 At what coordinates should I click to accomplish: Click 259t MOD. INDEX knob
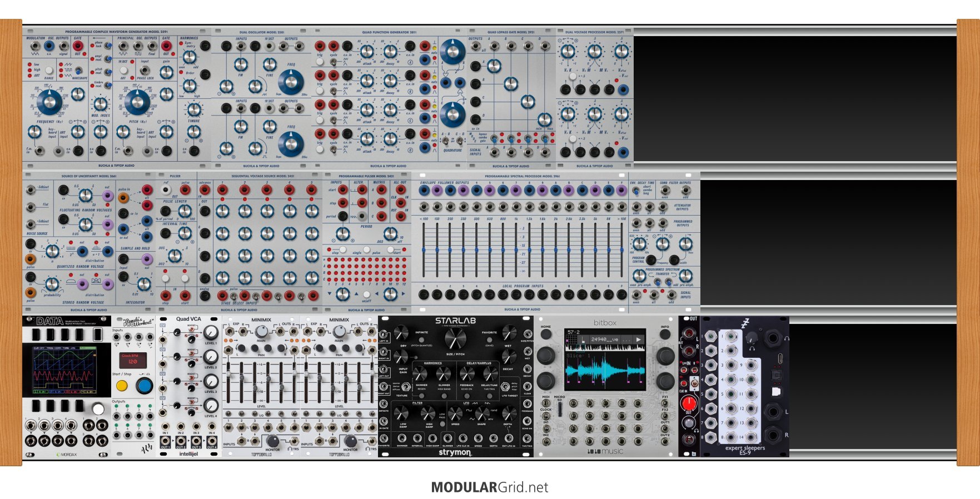(101, 104)
